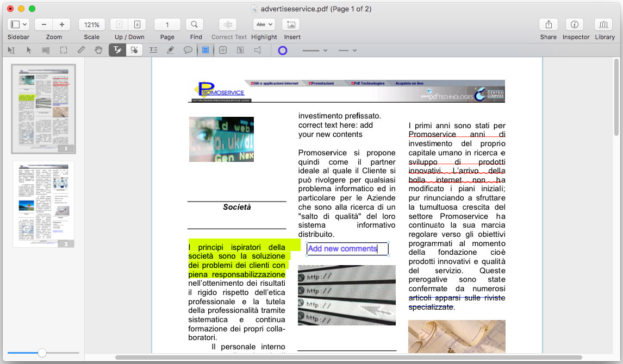Screen dimensions: 623x364
Task: Zoom out with the minus button
Action: (44, 24)
